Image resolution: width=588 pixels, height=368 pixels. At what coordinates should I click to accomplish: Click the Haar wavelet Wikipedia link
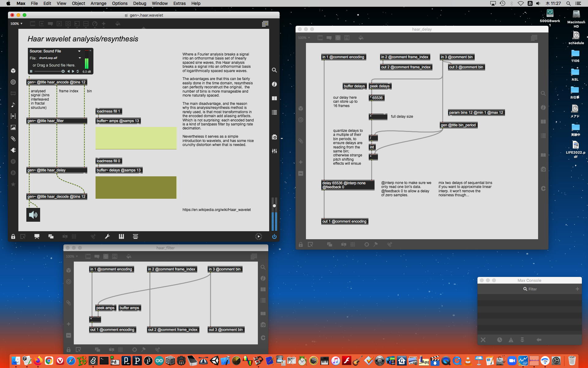[x=217, y=210]
